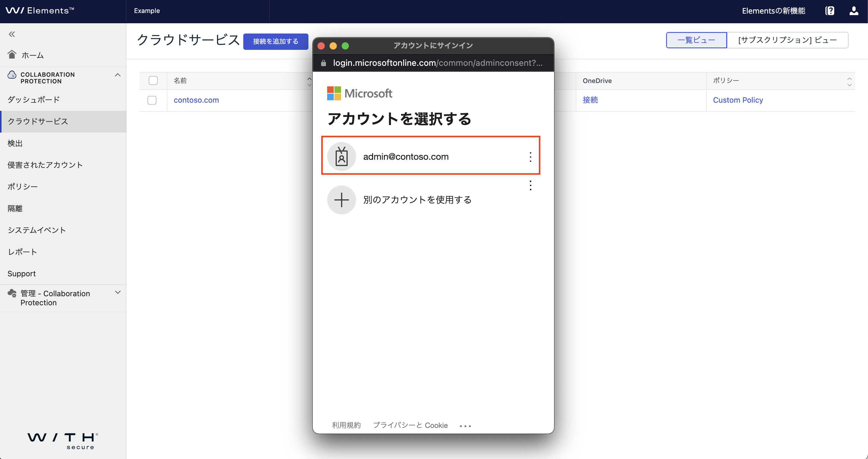Screen dimensions: 868x459
Task: Click the Collaboration Protection cloud icon
Action: tap(12, 75)
